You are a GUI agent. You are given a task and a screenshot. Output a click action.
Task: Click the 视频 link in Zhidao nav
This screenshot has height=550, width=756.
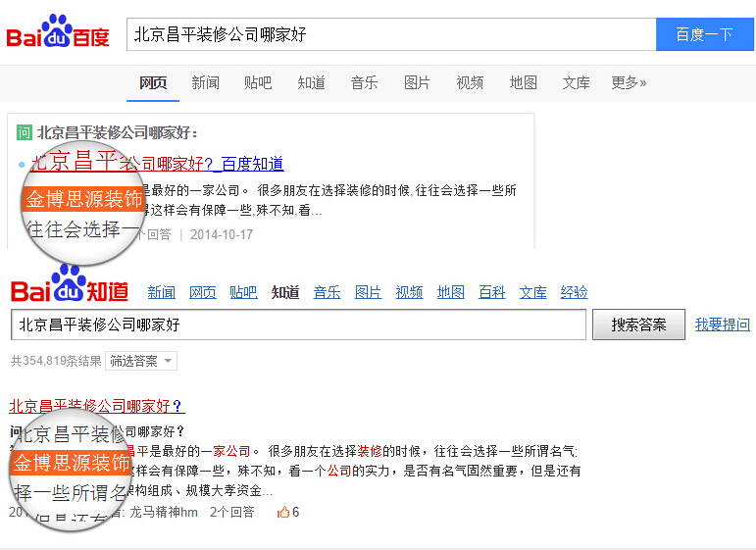point(409,292)
